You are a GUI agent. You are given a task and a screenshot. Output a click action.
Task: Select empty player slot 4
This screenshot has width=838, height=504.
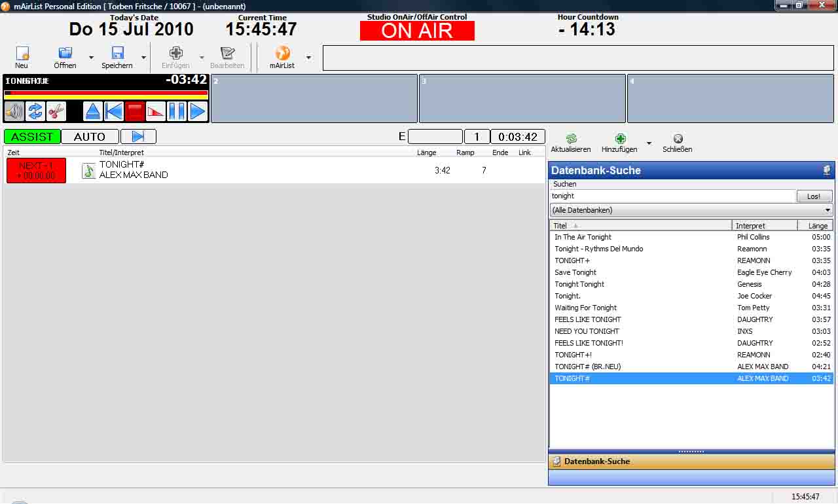(731, 98)
